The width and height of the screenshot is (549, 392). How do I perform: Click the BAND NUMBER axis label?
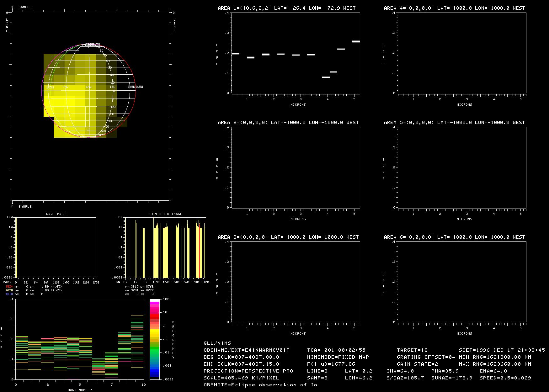click(80, 390)
